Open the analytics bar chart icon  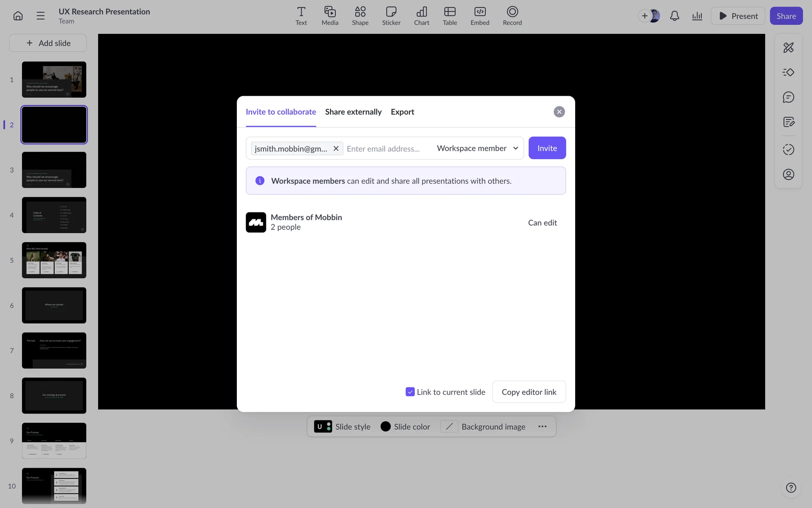(697, 16)
